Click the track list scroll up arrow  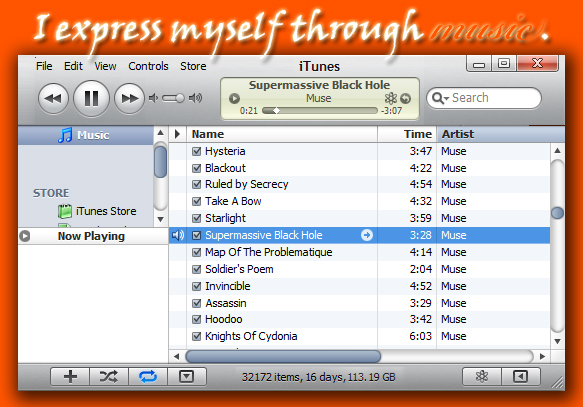(x=557, y=151)
